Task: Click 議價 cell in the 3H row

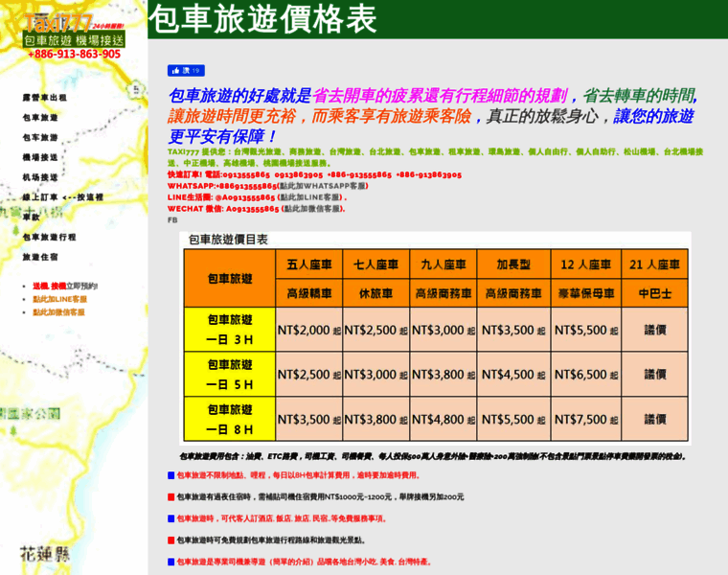Action: click(654, 330)
